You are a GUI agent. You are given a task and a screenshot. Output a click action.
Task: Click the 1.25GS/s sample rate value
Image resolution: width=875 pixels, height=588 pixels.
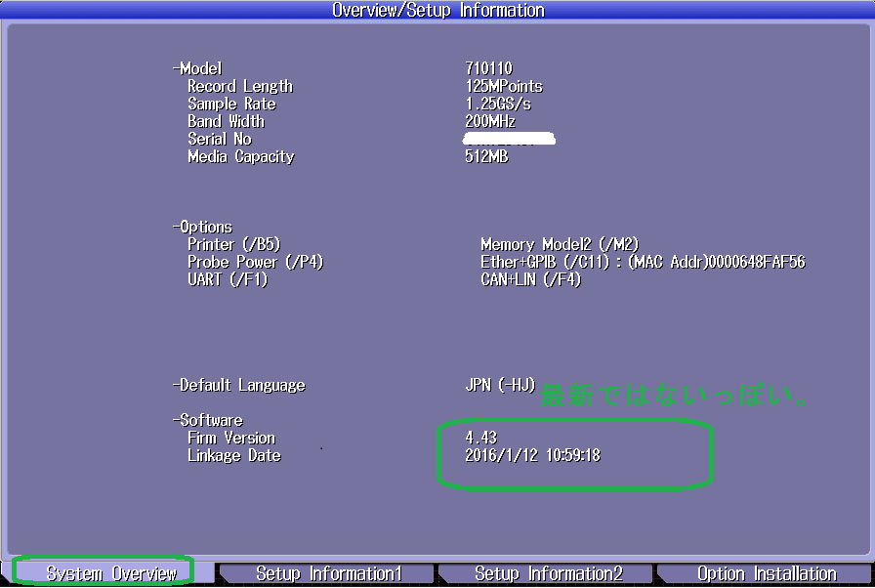click(498, 104)
